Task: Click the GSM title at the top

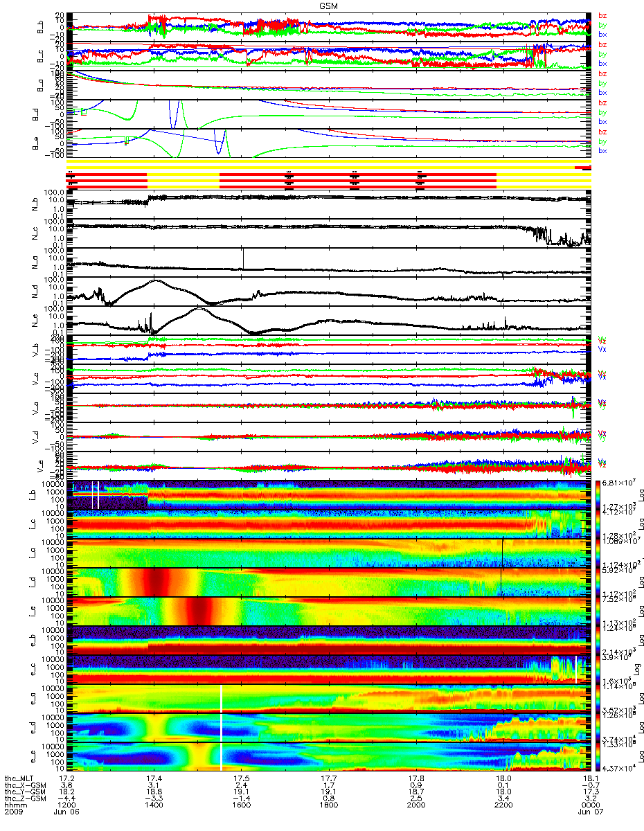Action: (x=329, y=4)
